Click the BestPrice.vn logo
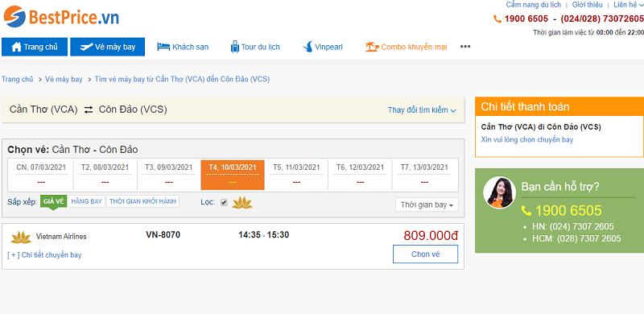Viewport: 644px width, 314px height. (61, 17)
